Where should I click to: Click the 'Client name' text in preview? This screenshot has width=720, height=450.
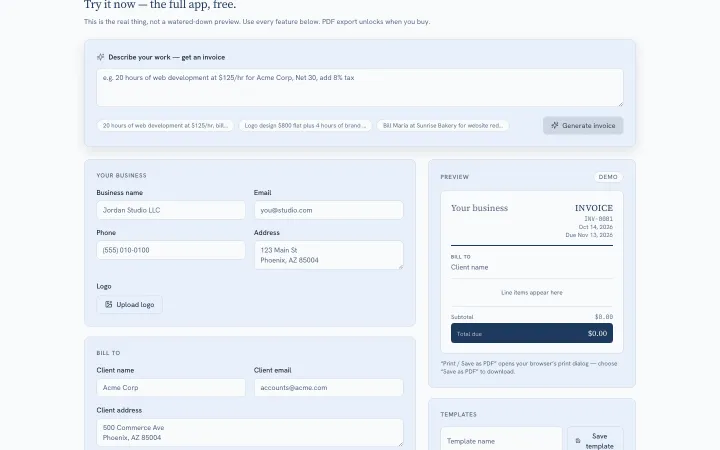[x=469, y=267]
